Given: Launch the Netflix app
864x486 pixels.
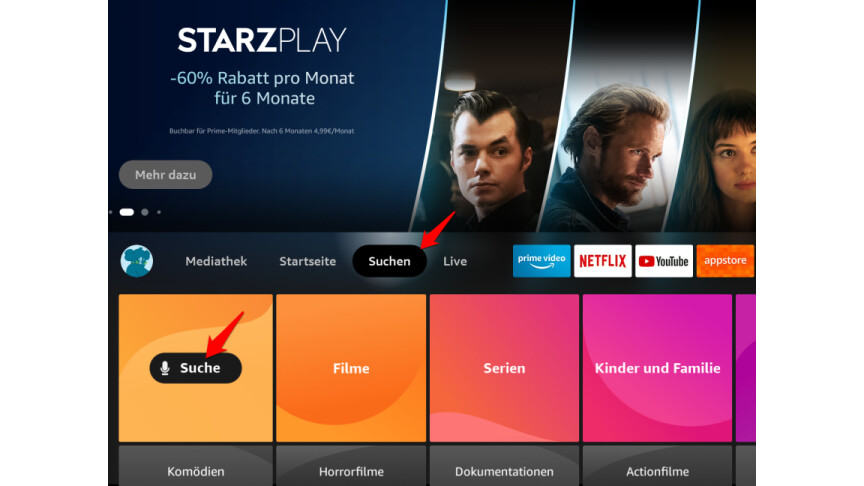Looking at the screenshot, I should pos(603,261).
